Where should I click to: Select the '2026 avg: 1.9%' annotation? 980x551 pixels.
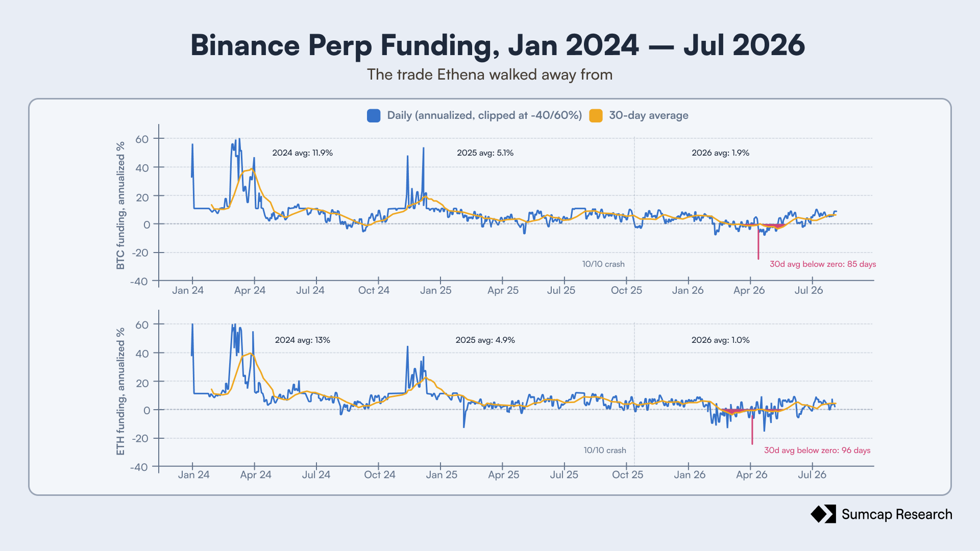pos(720,153)
